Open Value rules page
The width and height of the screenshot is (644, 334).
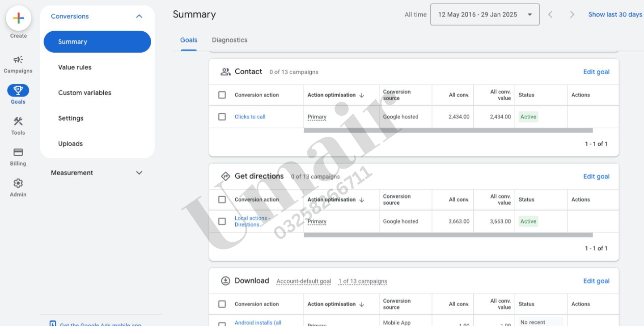pos(75,68)
